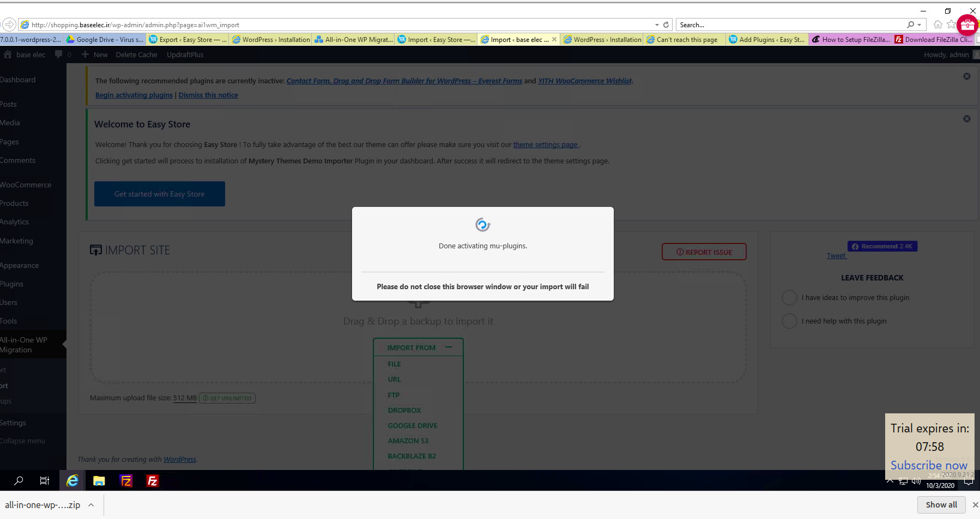Open the address bar autocomplete dropdown arrow
Viewport: 980px width, 519px height.
[657, 25]
